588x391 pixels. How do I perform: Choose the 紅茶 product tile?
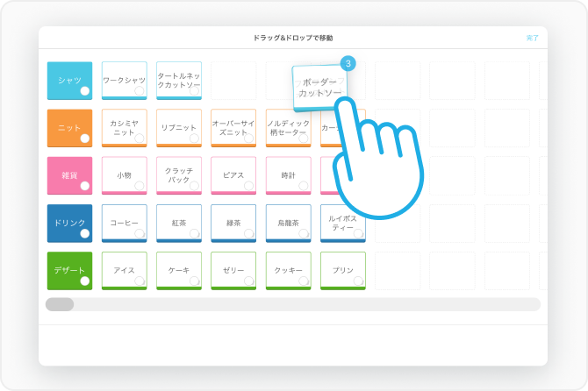point(179,224)
